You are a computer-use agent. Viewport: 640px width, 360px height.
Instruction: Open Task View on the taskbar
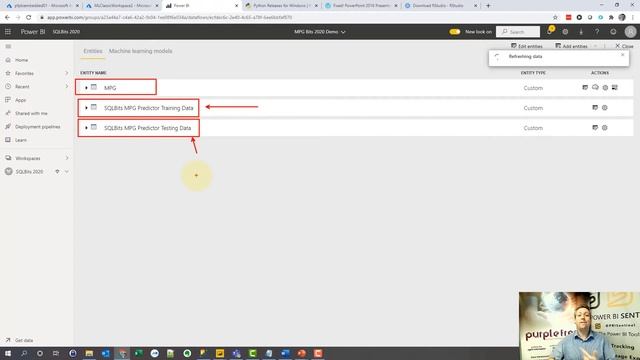[56, 353]
